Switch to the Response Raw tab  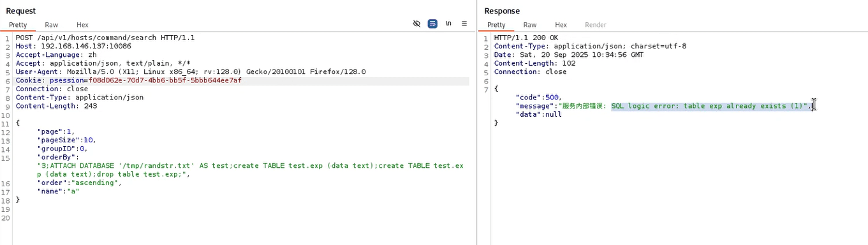coord(530,25)
